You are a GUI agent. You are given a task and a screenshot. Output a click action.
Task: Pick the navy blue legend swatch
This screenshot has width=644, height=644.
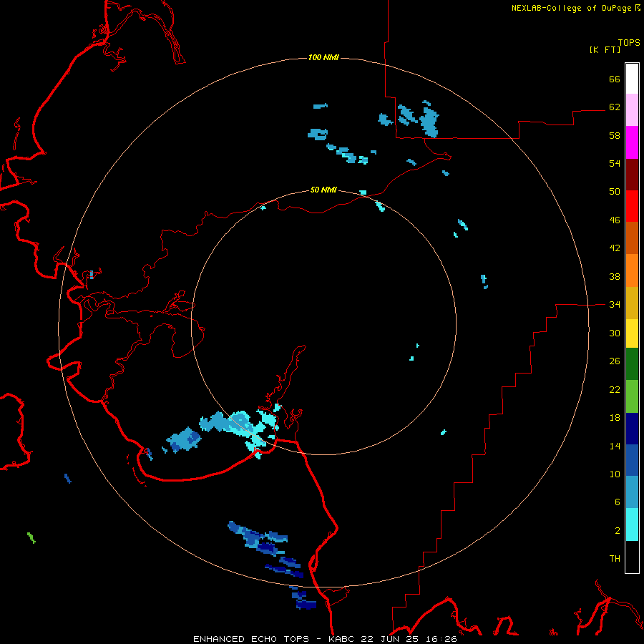tap(632, 429)
